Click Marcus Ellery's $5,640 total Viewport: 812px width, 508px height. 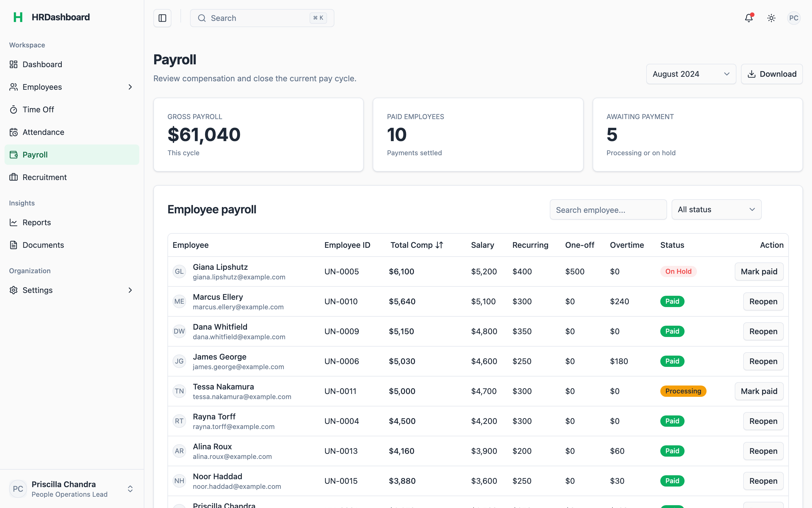point(402,301)
